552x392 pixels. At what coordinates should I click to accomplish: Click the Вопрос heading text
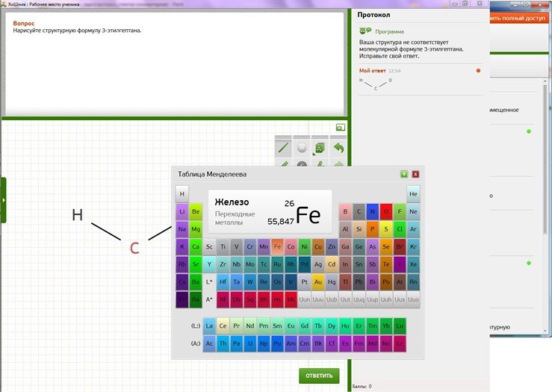click(24, 23)
